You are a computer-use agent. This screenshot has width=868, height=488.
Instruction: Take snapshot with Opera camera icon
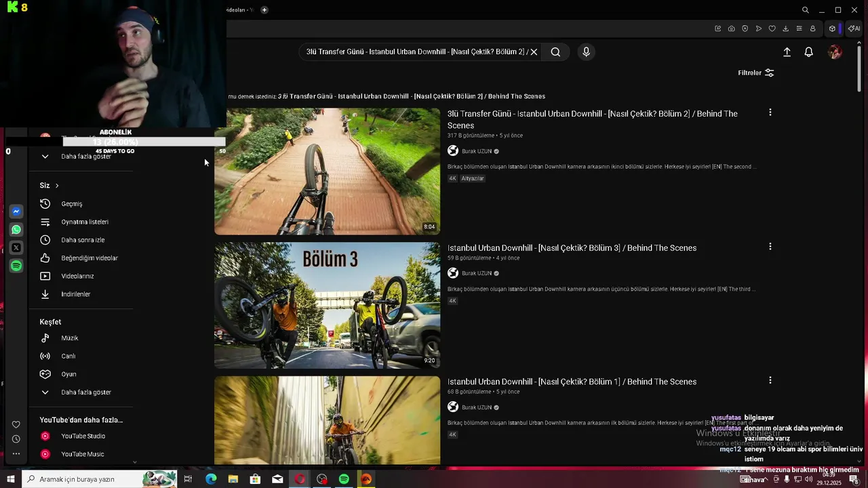(x=731, y=28)
